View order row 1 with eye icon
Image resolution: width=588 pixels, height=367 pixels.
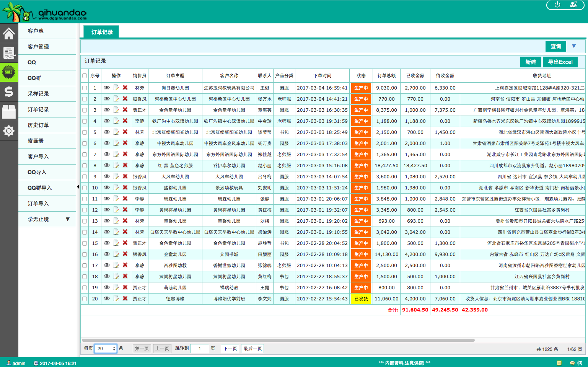(x=107, y=88)
